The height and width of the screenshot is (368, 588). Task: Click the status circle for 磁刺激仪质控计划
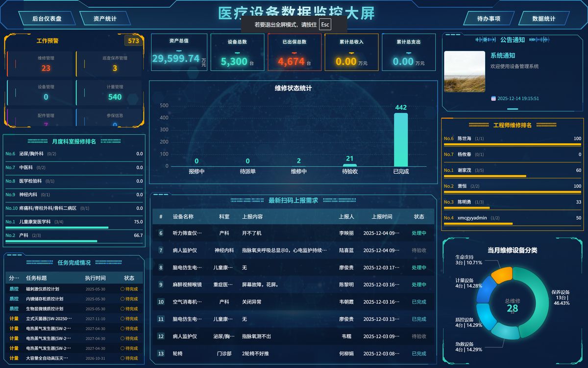pos(122,289)
